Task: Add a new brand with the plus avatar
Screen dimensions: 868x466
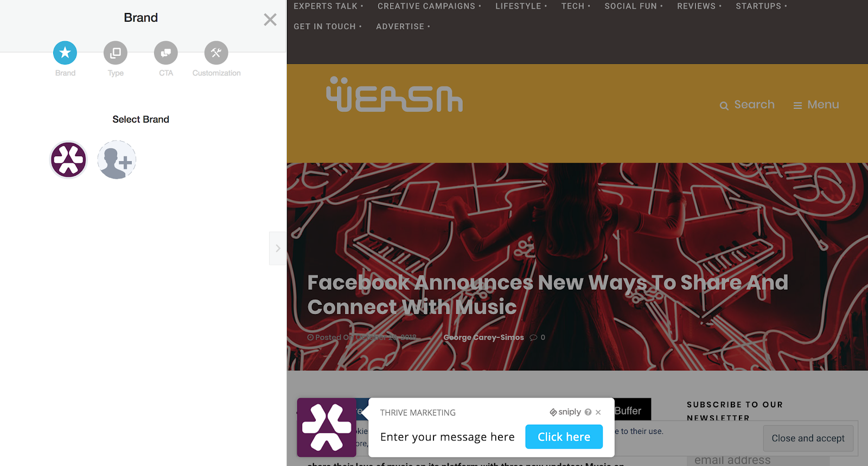Action: point(117,159)
